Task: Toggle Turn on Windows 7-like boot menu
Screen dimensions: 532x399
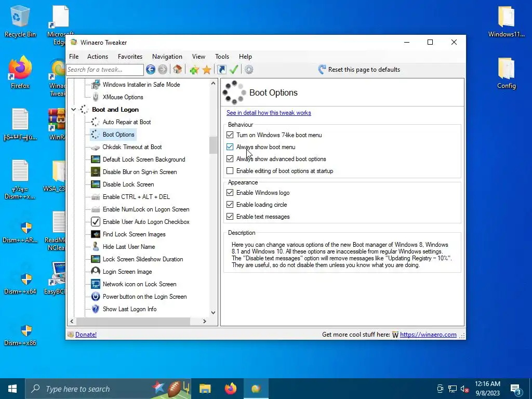Action: tap(230, 135)
